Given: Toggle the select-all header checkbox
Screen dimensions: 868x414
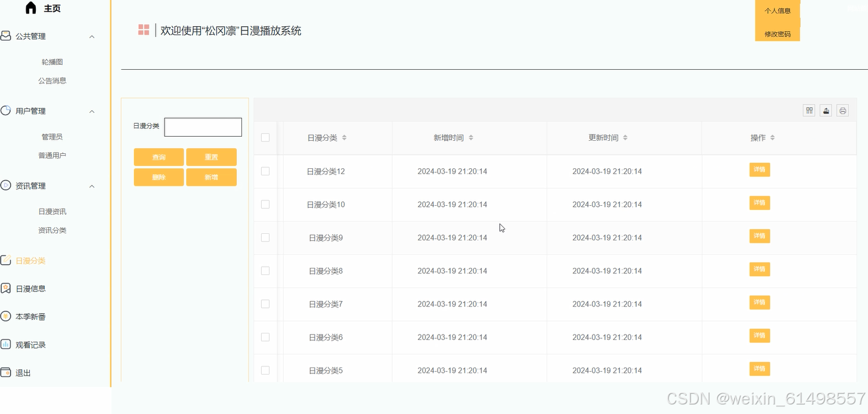Looking at the screenshot, I should point(265,138).
